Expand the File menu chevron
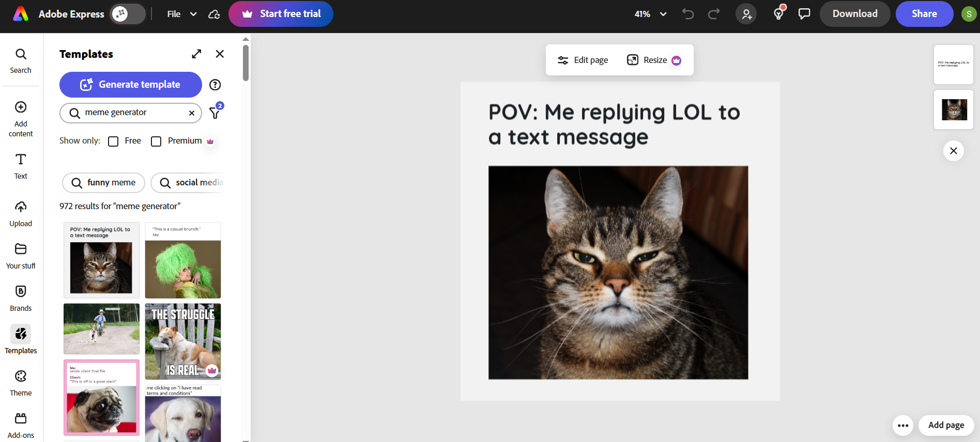Image resolution: width=980 pixels, height=442 pixels. 193,14
